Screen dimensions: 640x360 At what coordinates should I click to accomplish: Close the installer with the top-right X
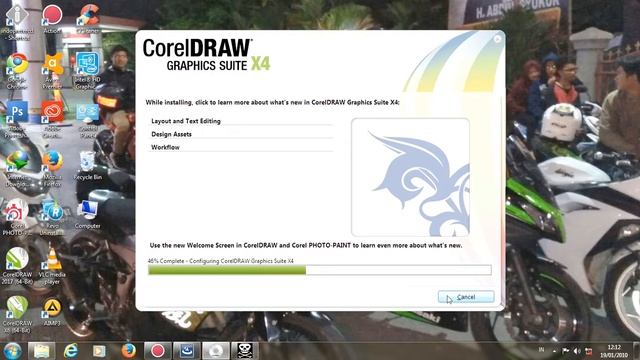(x=497, y=39)
